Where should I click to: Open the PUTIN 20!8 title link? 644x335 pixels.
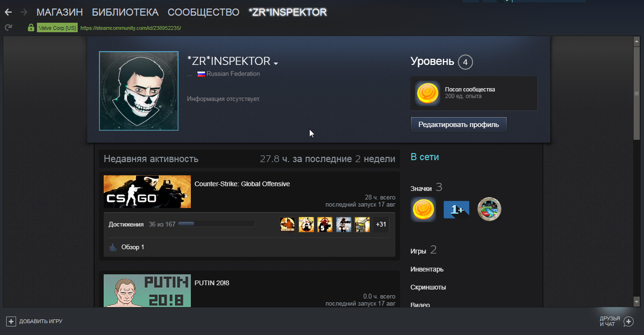pos(212,283)
